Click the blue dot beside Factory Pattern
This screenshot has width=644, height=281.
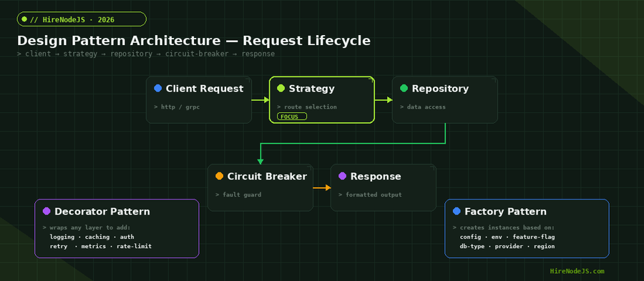tap(457, 211)
